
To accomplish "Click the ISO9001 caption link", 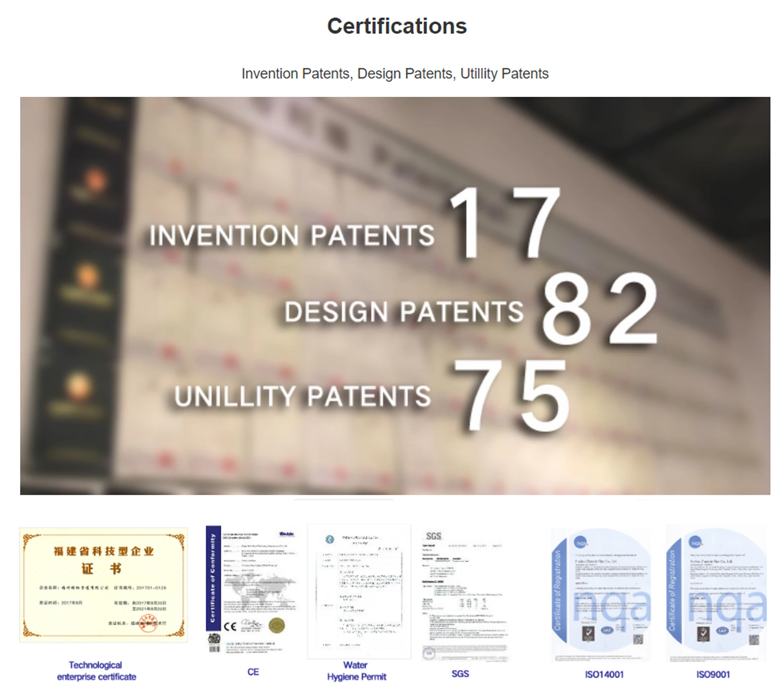I will pyautogui.click(x=713, y=675).
